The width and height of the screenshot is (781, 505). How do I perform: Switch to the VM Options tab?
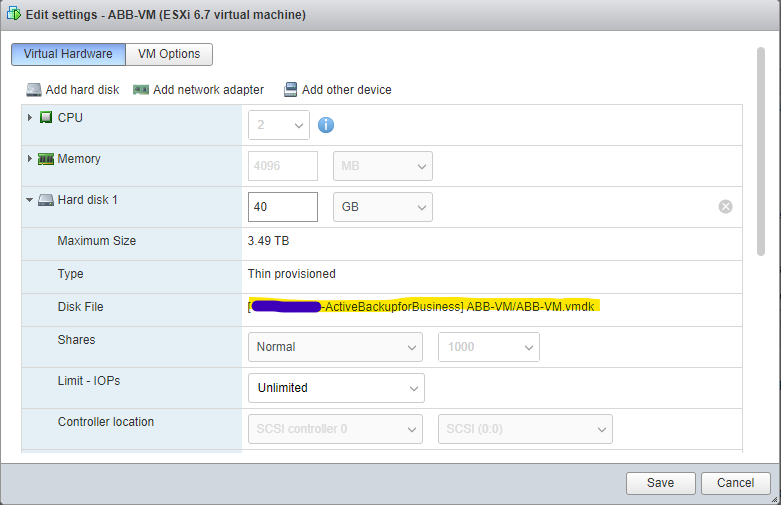click(x=169, y=54)
